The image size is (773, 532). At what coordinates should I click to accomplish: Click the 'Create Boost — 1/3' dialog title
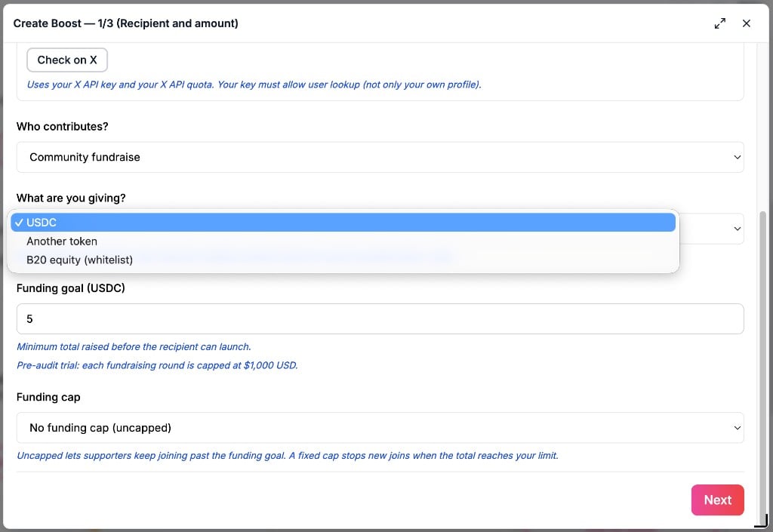(126, 23)
